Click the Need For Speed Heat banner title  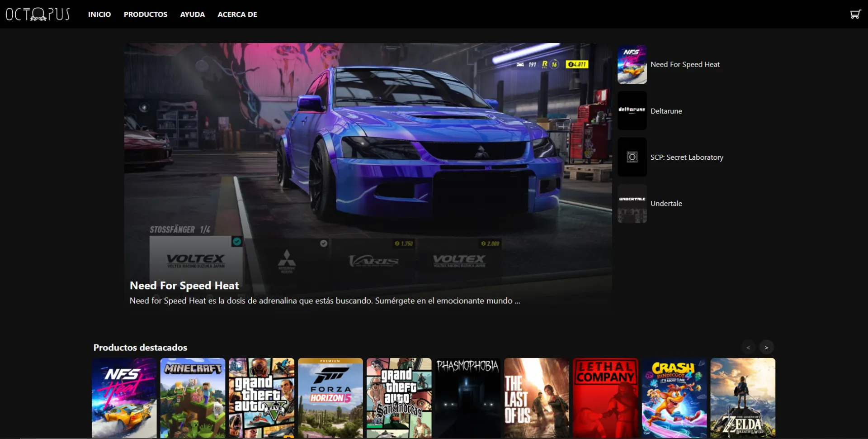184,286
